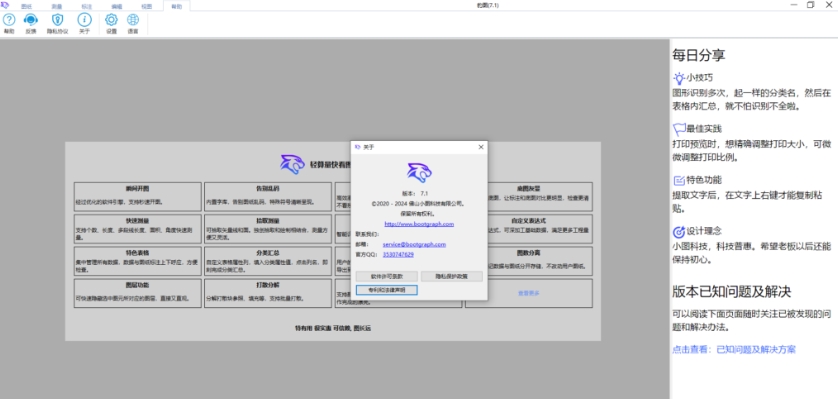This screenshot has width=838, height=399.
Task: Switch to the 图纸 ribbon tab
Action: 26,6
